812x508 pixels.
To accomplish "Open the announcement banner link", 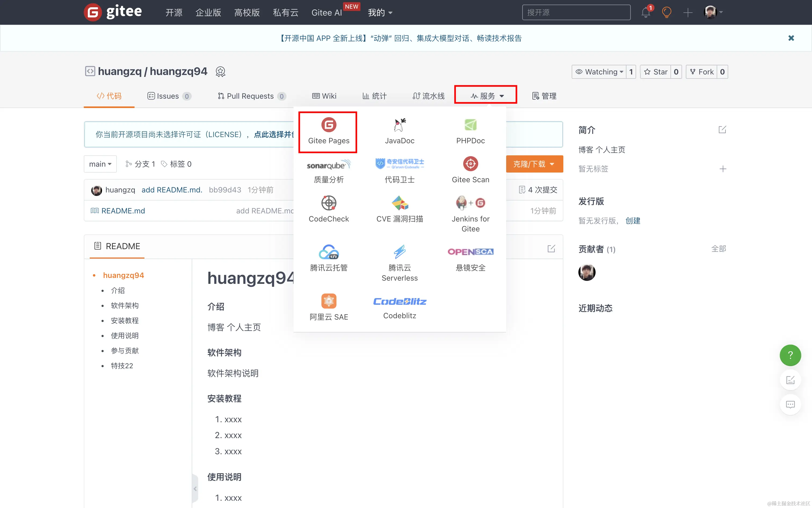I will tap(400, 38).
